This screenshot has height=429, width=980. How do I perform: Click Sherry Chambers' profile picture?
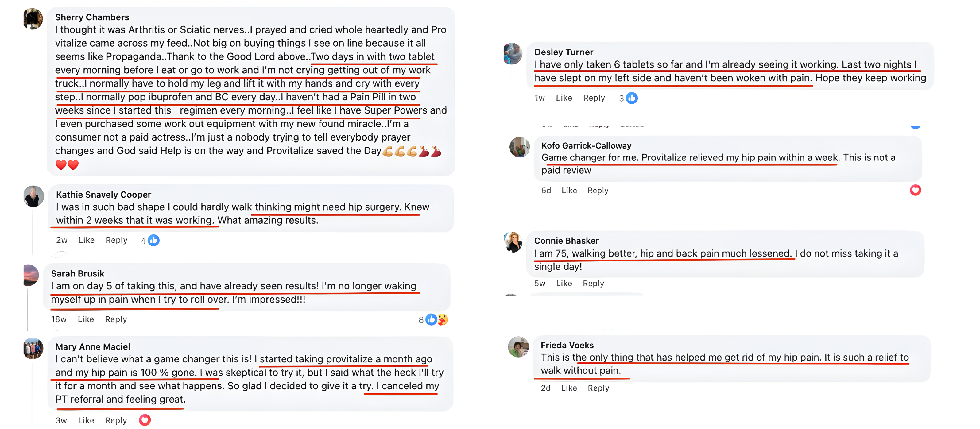tap(33, 19)
